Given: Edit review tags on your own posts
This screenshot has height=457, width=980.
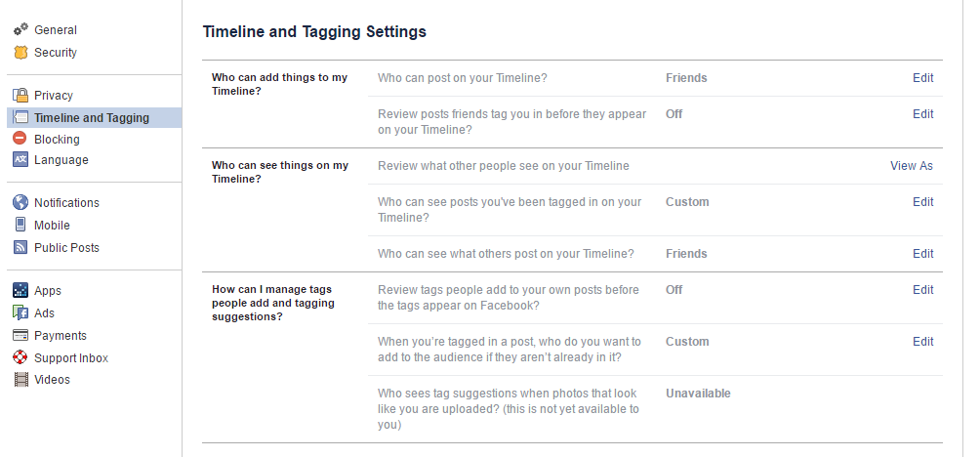Looking at the screenshot, I should (x=922, y=290).
